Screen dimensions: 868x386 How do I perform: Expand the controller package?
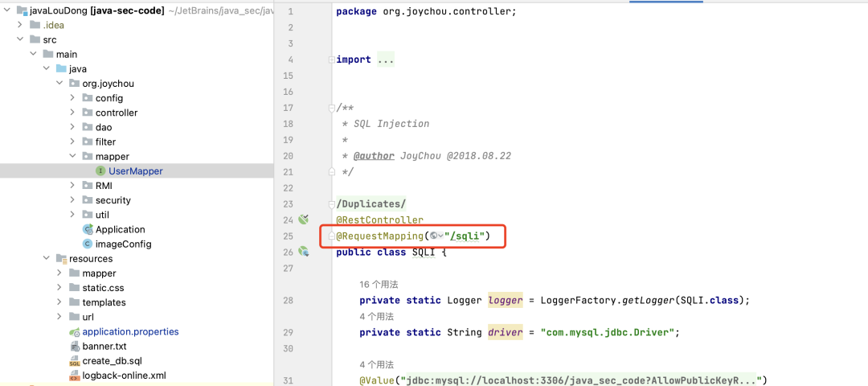[x=72, y=113]
